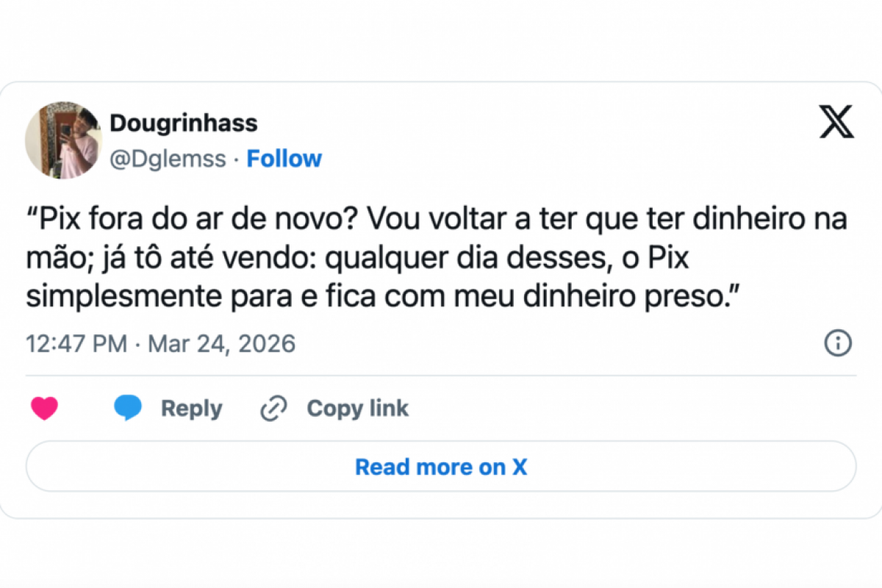
Task: Click the chain link icon next to Copy link
Action: (x=273, y=408)
